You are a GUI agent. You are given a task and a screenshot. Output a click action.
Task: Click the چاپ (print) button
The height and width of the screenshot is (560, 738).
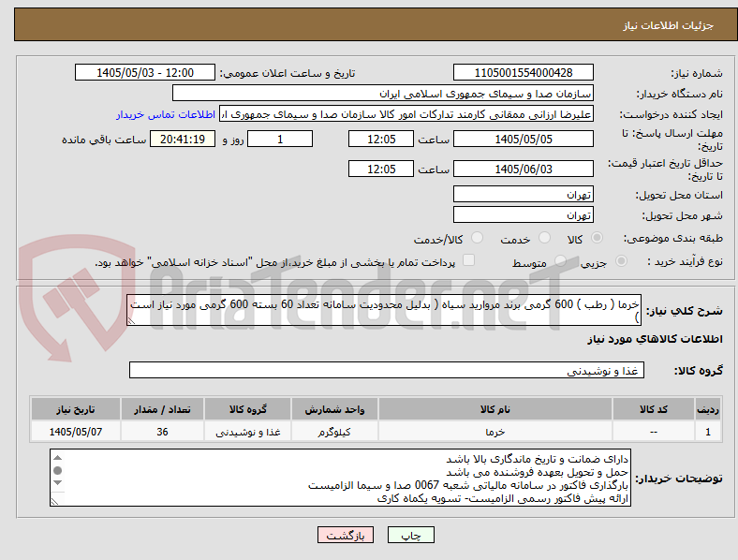point(410,535)
